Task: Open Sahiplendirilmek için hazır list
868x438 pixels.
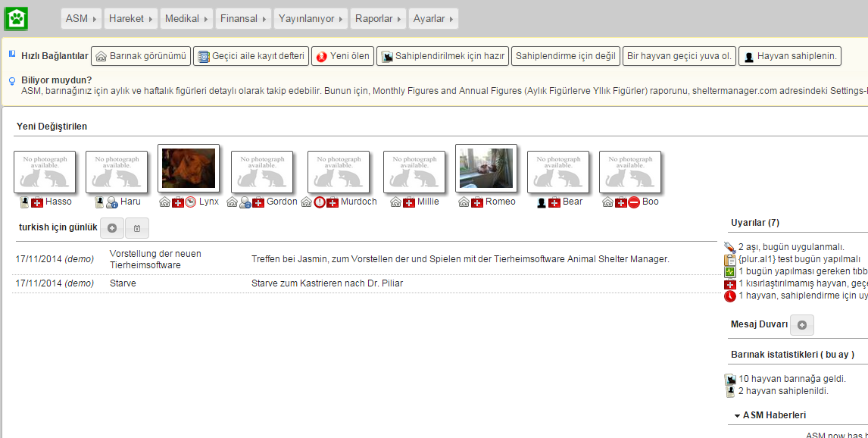Action: click(x=442, y=56)
